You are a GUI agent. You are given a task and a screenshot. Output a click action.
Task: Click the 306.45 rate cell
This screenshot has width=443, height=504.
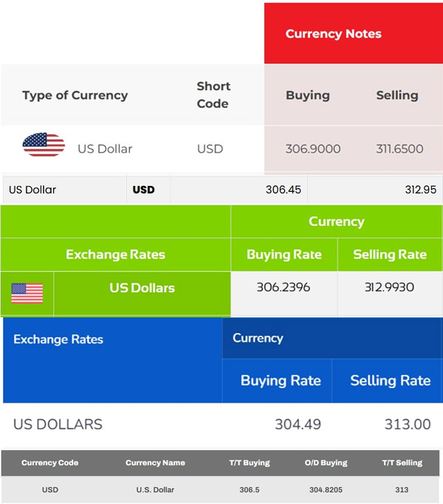[284, 190]
